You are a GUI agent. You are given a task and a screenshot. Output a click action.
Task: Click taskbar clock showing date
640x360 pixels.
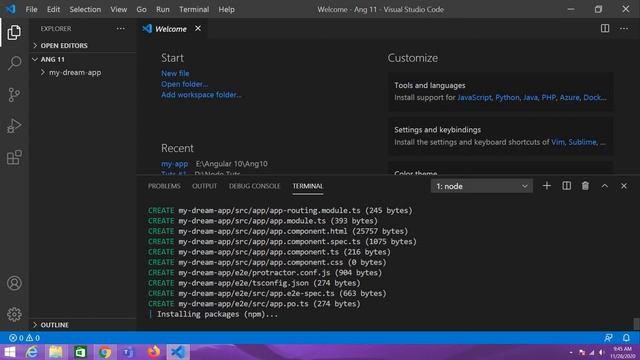[x=622, y=352]
